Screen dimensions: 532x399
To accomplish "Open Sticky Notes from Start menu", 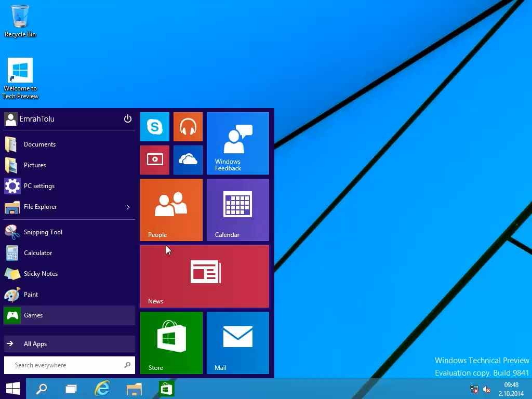I will click(x=69, y=274).
